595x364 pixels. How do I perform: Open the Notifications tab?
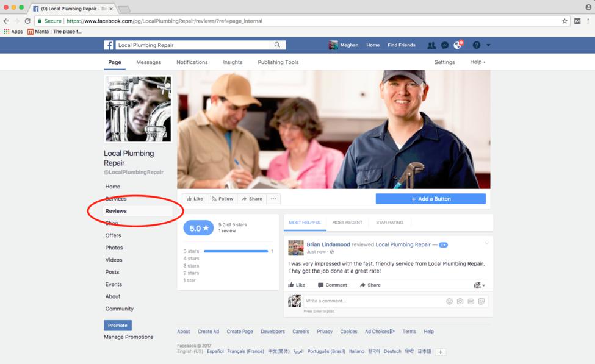(192, 62)
